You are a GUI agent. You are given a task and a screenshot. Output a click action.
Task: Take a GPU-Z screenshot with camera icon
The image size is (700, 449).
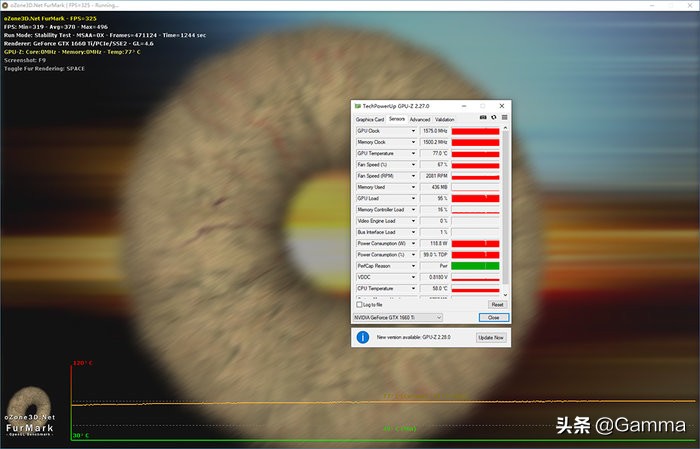(483, 117)
